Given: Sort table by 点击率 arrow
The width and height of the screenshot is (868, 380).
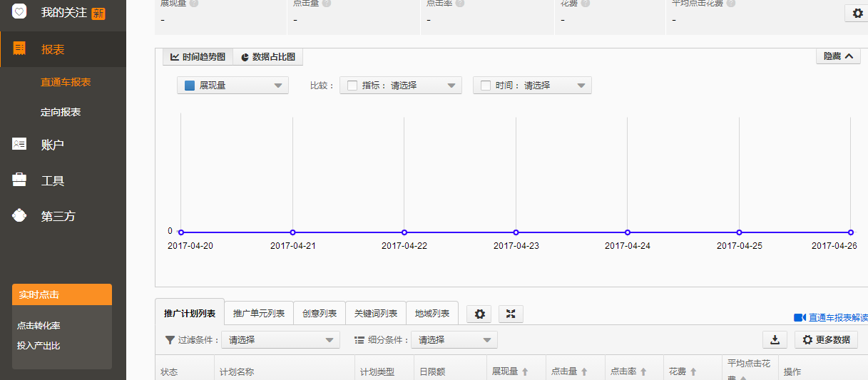Looking at the screenshot, I should coord(643,371).
